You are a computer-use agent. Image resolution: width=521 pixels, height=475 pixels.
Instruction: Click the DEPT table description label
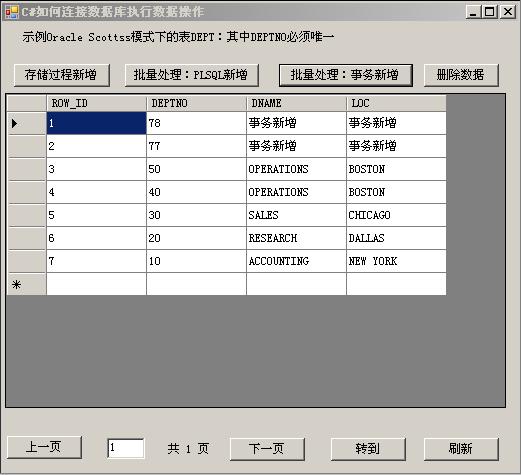[178, 37]
